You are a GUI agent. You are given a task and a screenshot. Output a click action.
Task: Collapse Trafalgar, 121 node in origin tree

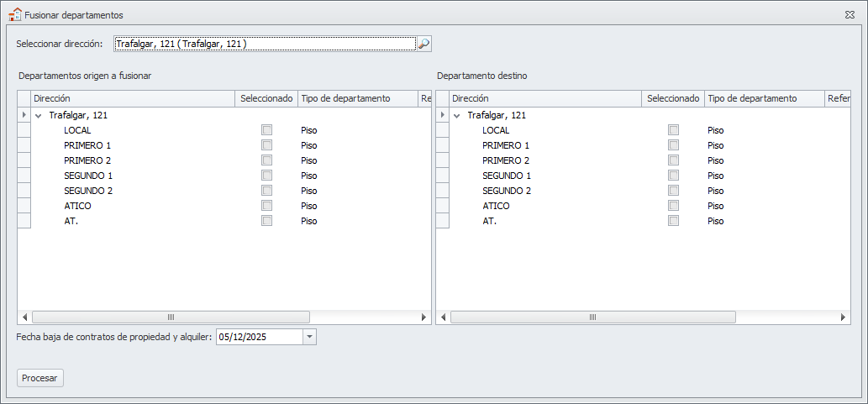click(x=39, y=116)
